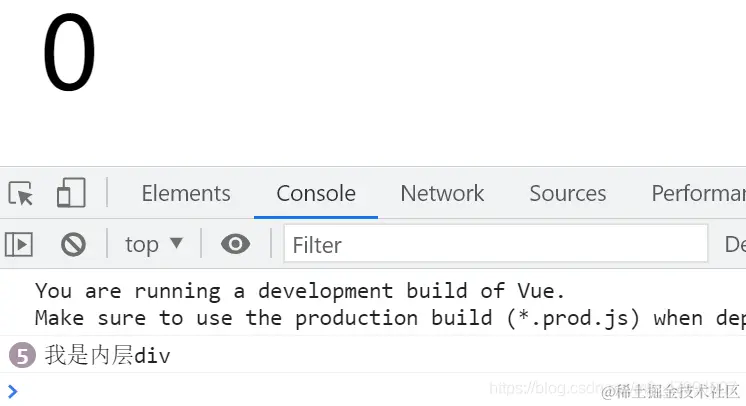
Task: Open the Network tab
Action: click(442, 193)
